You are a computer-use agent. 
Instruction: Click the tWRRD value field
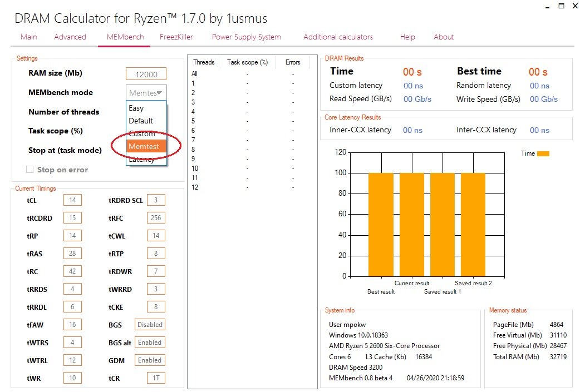(156, 289)
